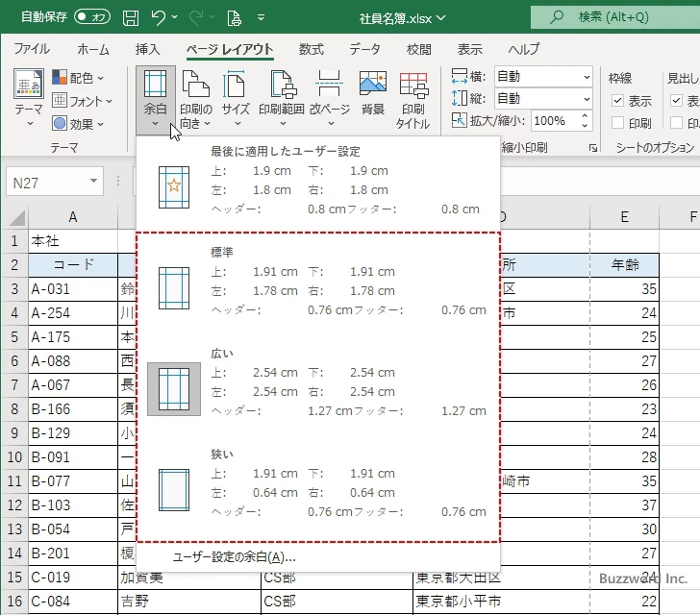
Task: Click the Name Box showing N27
Action: pyautogui.click(x=48, y=183)
